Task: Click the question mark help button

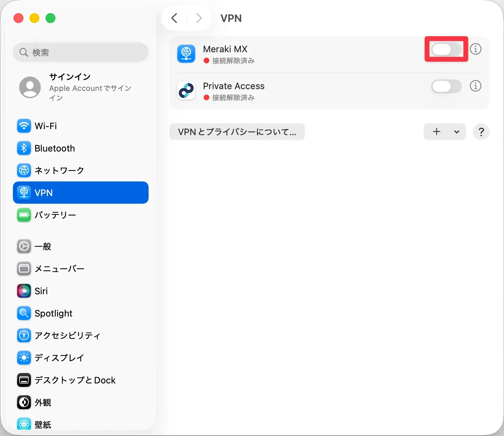Action: pyautogui.click(x=481, y=132)
